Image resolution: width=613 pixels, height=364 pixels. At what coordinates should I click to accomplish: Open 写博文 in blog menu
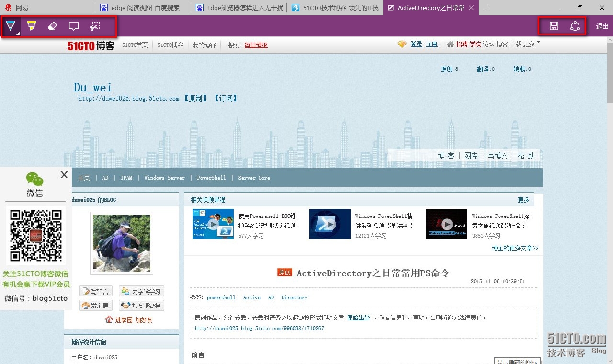498,156
